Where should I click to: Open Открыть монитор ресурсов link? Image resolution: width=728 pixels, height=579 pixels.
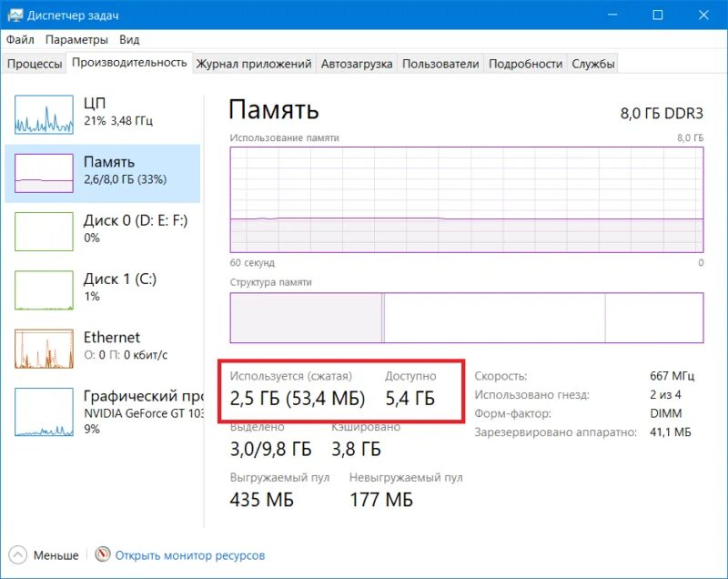tap(190, 555)
